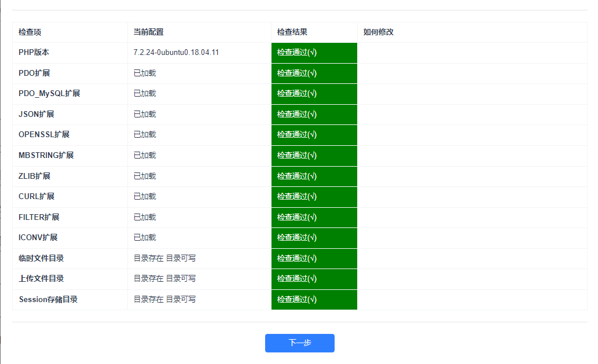Click the OPENSSL扩展 pass result cell
Screen dimensions: 598x364
pos(314,135)
